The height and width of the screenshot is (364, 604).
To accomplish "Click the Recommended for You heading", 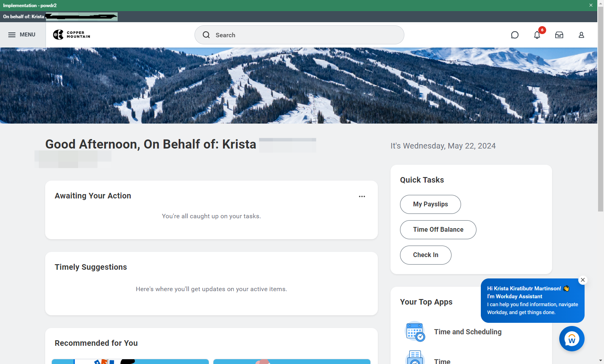I will [x=96, y=343].
